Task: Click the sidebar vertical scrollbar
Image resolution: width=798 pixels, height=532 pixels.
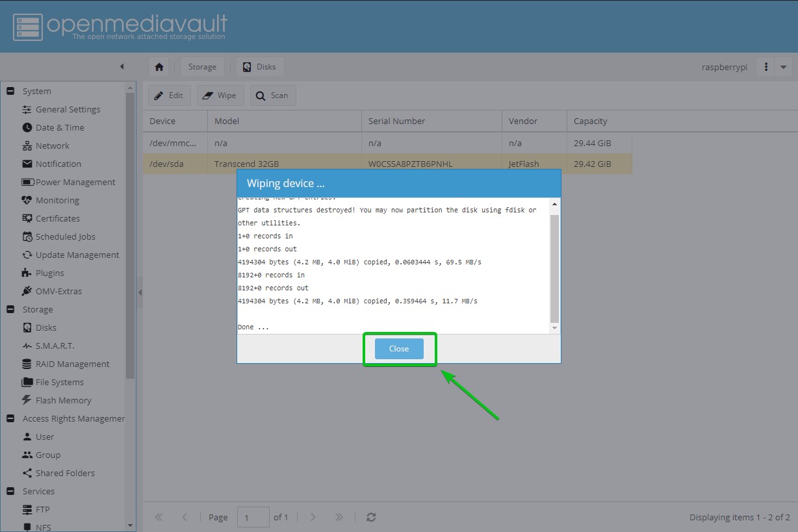Action: (131, 235)
